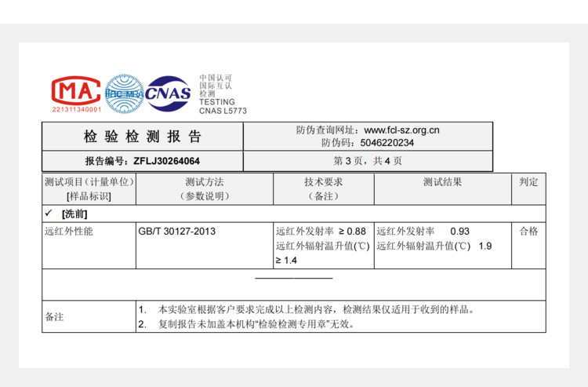The width and height of the screenshot is (588, 387).
Task: Click the report number ZFLJ30264064
Action: (x=166, y=161)
